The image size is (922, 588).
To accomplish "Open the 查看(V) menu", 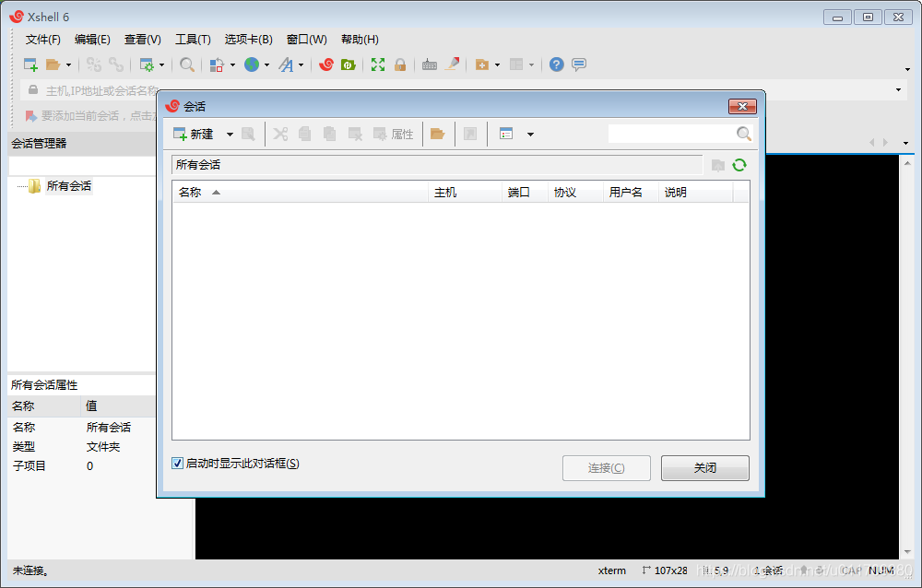I will pyautogui.click(x=143, y=40).
